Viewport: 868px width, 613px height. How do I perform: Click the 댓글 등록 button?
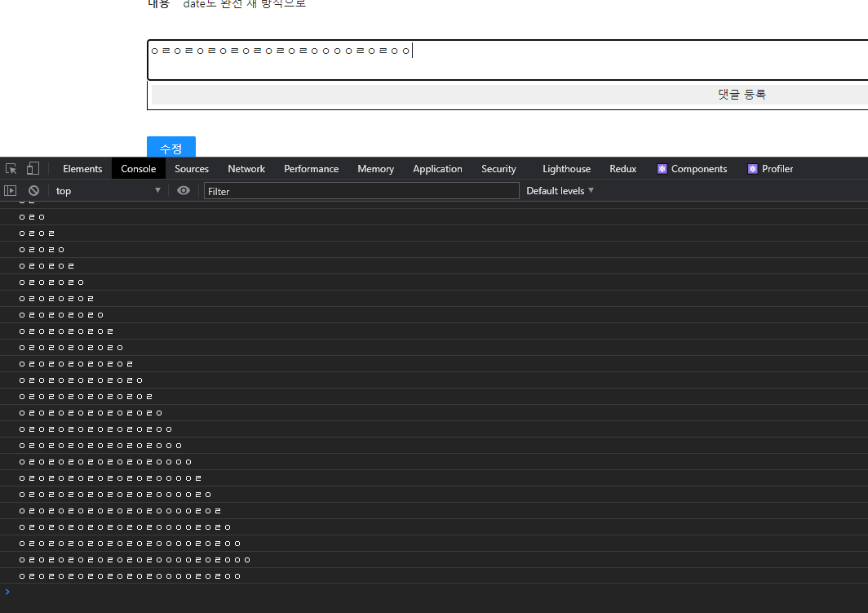[742, 94]
